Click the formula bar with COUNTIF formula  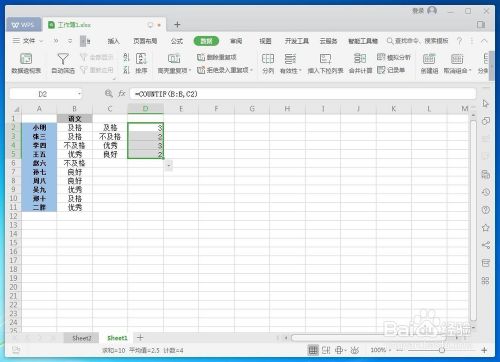point(303,94)
